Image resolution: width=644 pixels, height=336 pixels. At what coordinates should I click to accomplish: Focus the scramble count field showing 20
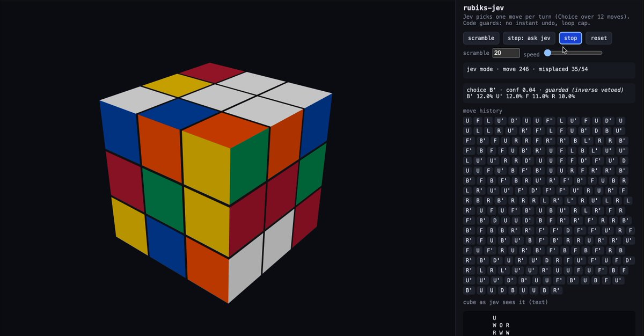(x=506, y=53)
